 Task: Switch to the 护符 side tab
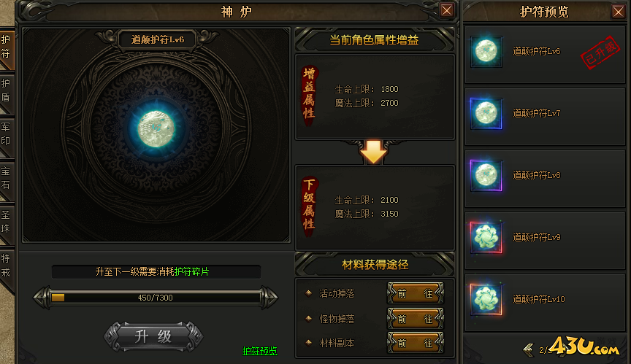pos(7,47)
